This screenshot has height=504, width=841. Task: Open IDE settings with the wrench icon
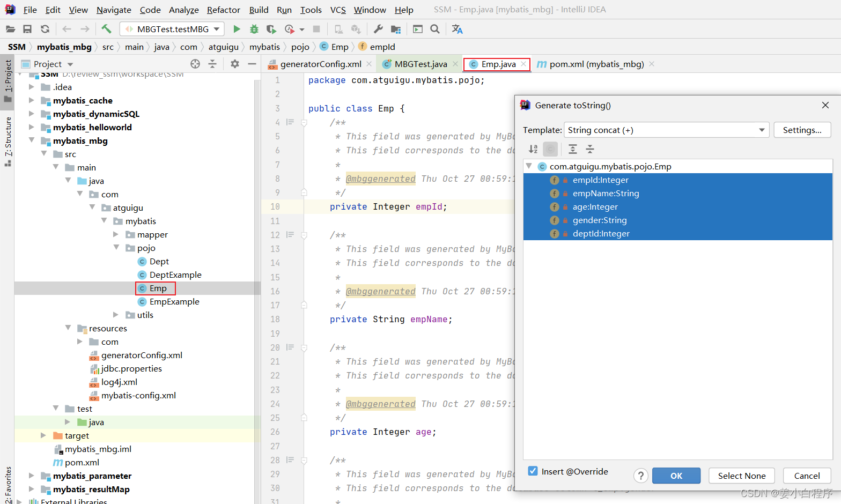click(x=378, y=29)
